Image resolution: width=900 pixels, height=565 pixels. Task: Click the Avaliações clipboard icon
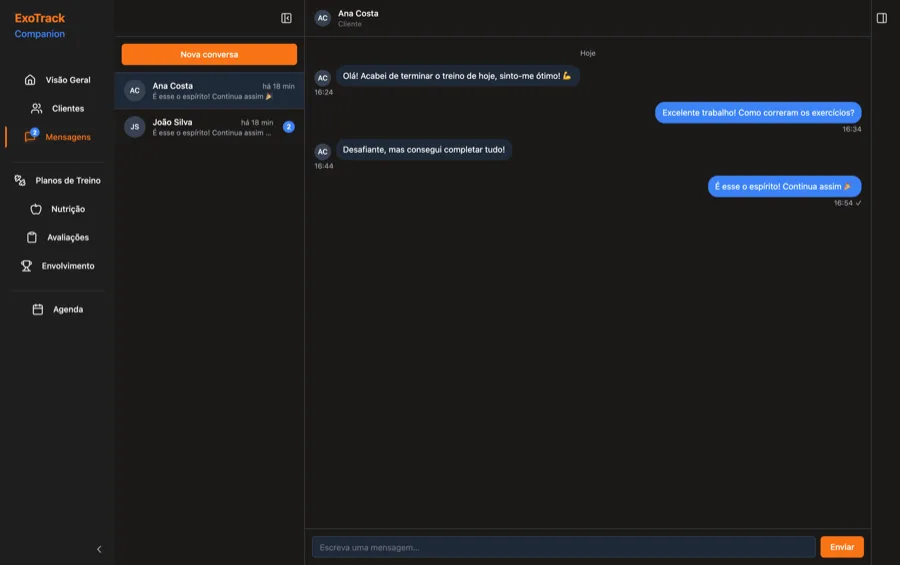32,237
